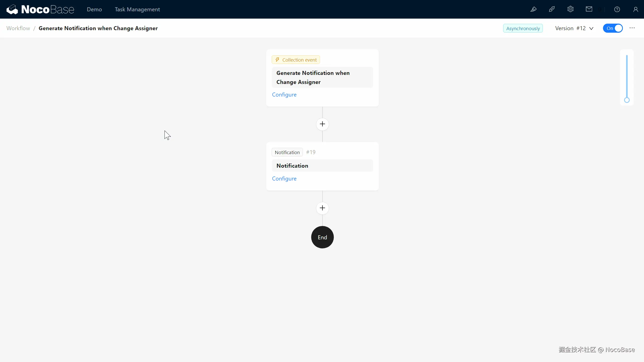Add node after the Collection event trigger
The height and width of the screenshot is (362, 644).
click(322, 124)
